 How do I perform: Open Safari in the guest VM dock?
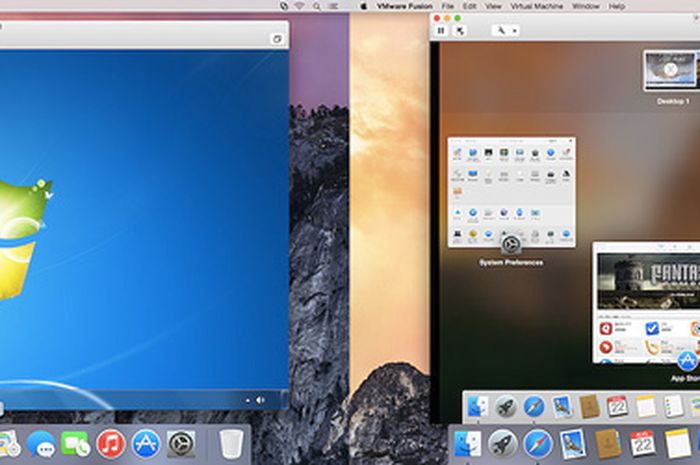pos(534,407)
